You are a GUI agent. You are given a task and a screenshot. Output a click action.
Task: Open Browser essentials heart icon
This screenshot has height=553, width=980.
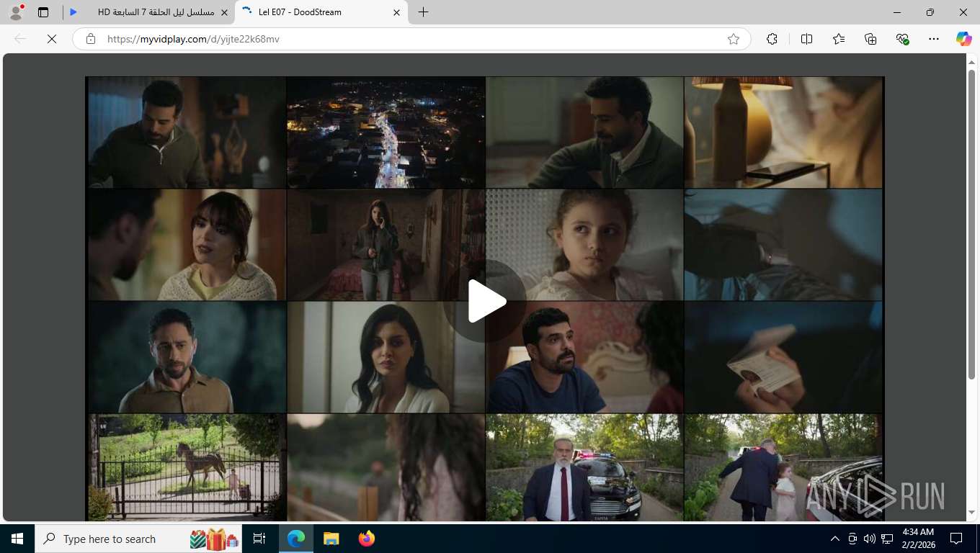pos(902,39)
